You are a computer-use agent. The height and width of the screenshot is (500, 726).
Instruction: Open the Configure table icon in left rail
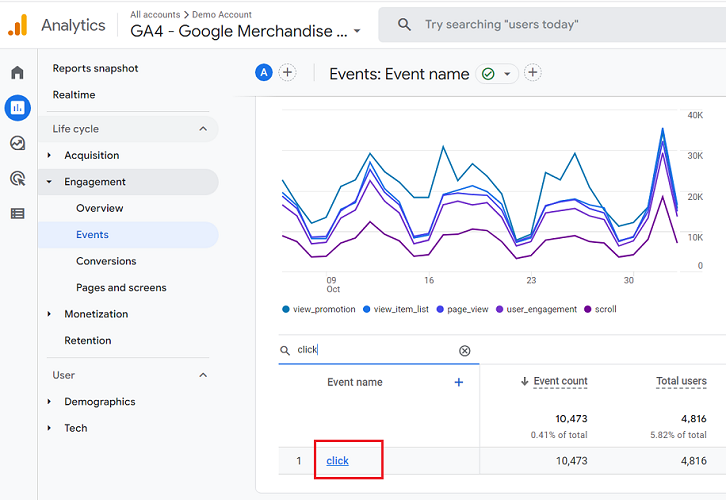17,213
